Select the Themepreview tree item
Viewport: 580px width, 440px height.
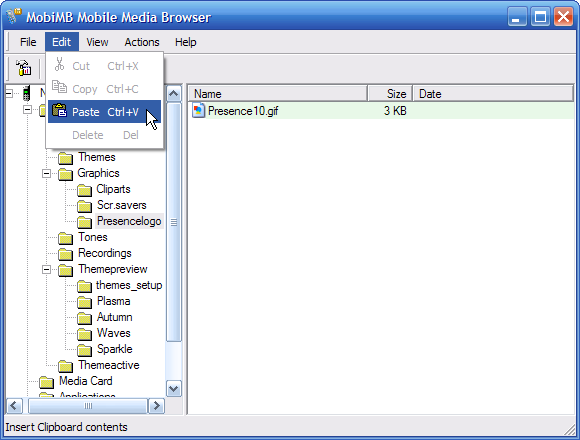click(112, 269)
